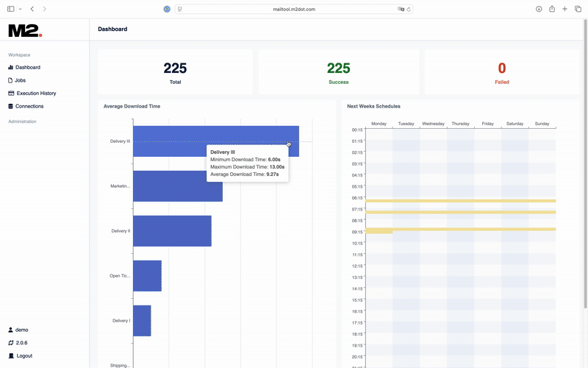Viewport: 588px width, 368px height.
Task: Open Safari downloads button
Action: tap(539, 9)
